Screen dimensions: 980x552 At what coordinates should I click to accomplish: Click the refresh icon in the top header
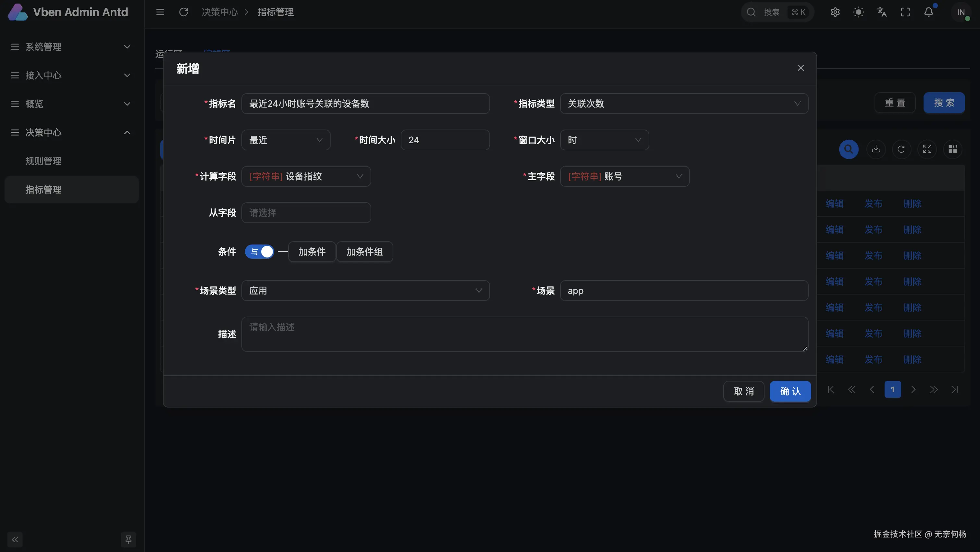coord(183,12)
